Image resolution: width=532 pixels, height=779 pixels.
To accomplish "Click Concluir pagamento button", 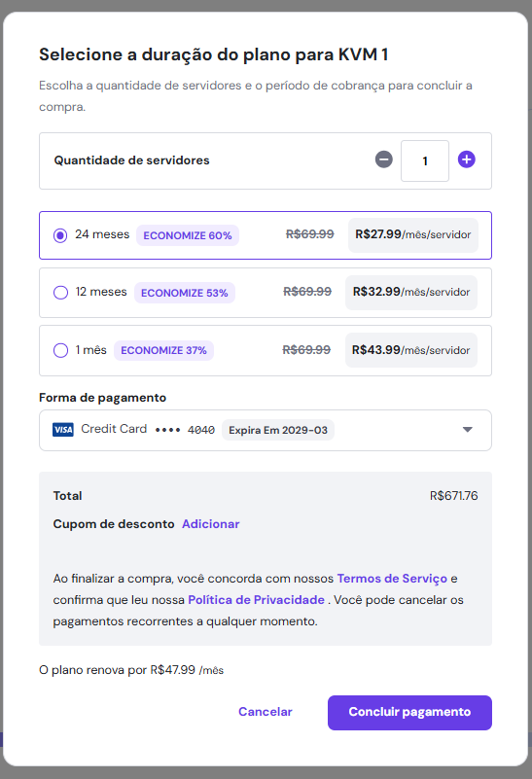I will (409, 713).
